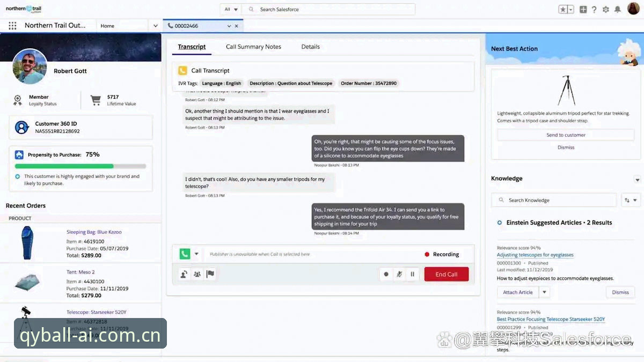The width and height of the screenshot is (644, 362).
Task: Click the Order Number : 35472890 tag
Action: tap(369, 83)
